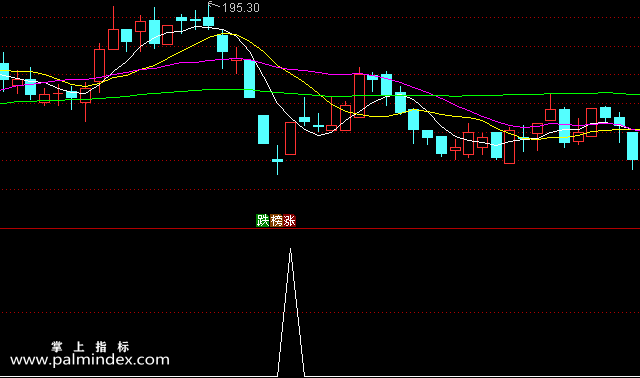Click the 195.30 high price label
The height and width of the screenshot is (378, 640).
241,8
